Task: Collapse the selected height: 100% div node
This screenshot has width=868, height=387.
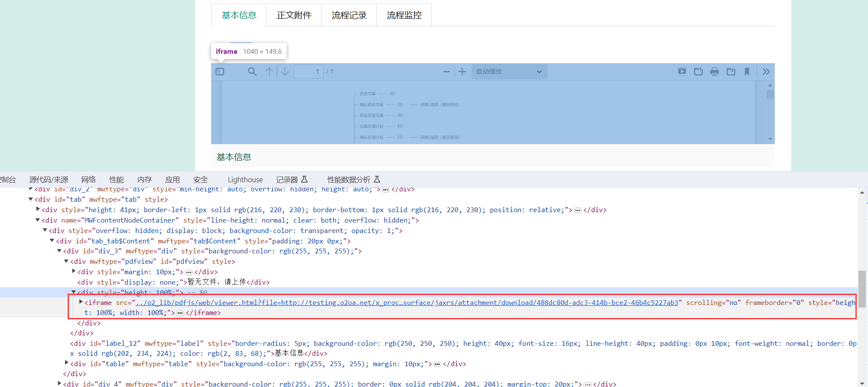Action: (x=74, y=292)
